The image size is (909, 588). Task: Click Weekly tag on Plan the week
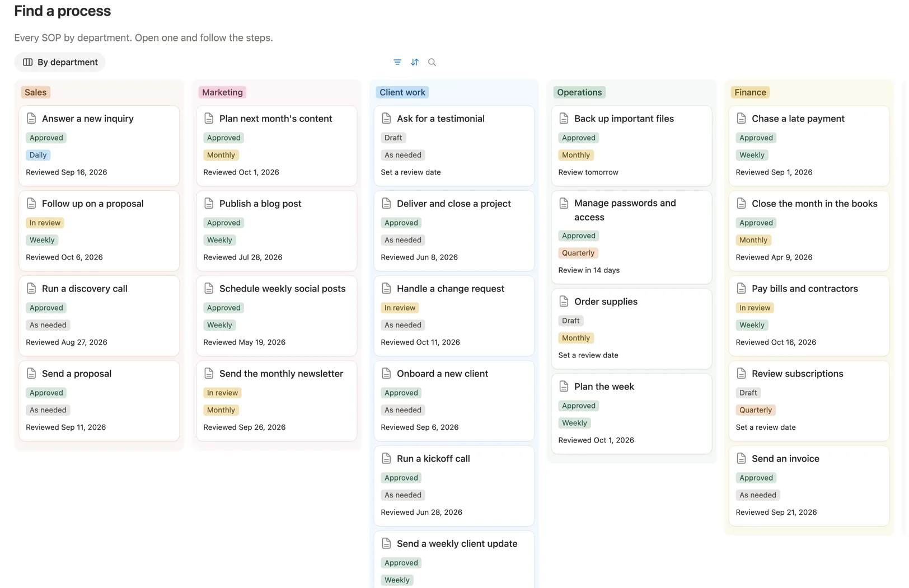click(x=574, y=423)
